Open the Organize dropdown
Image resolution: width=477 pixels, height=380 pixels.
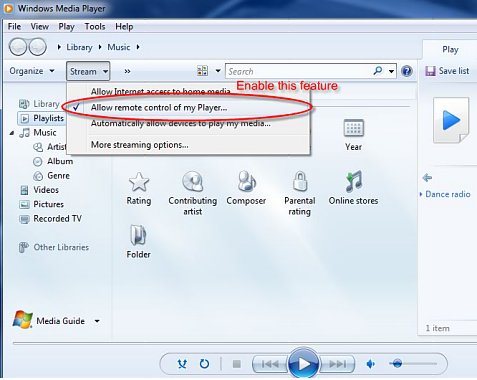[32, 71]
